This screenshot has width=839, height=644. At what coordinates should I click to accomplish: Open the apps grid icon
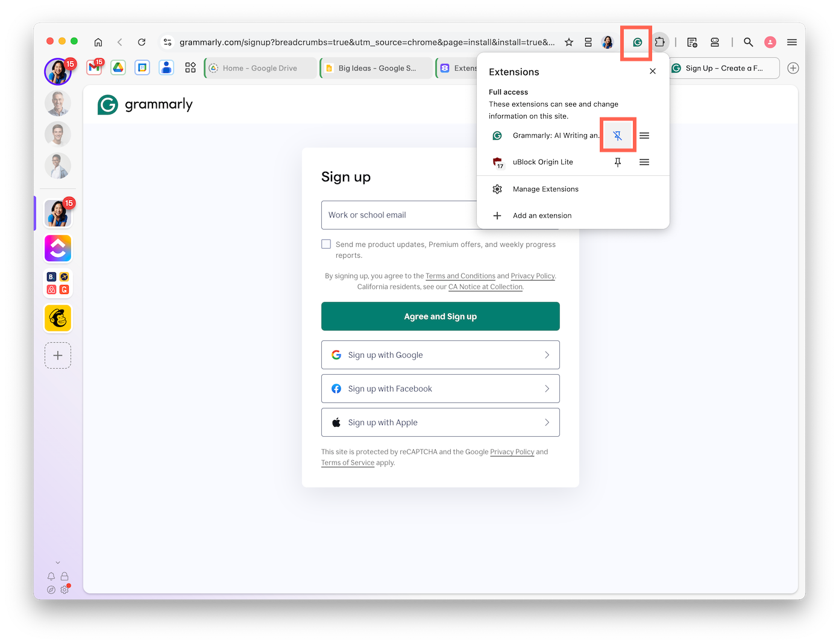coord(190,67)
